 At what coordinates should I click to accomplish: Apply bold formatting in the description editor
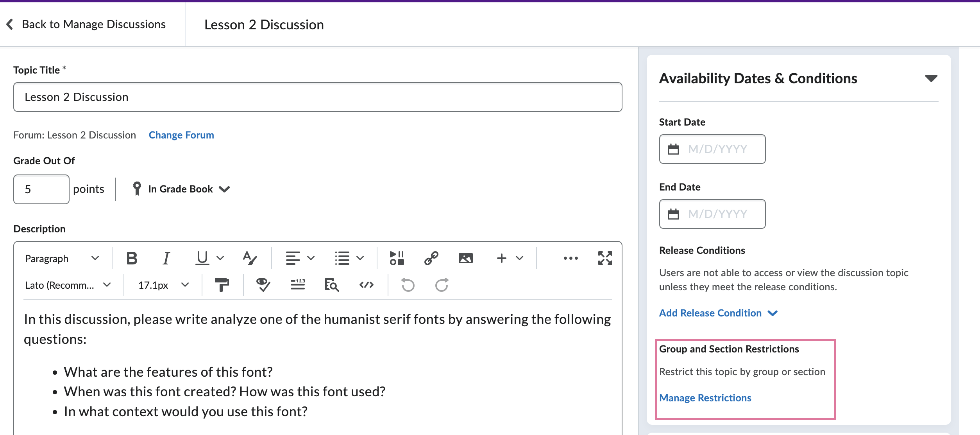coord(132,258)
